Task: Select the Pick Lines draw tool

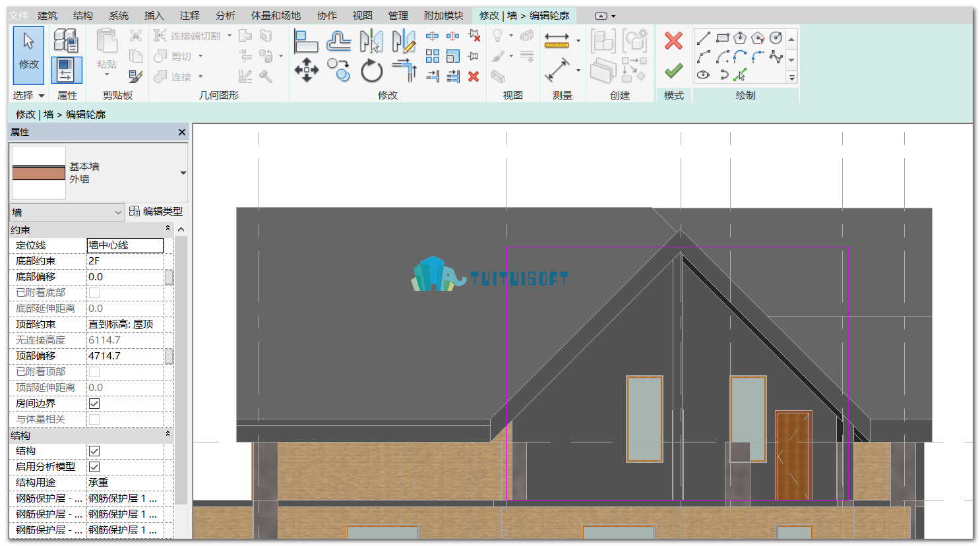Action: pyautogui.click(x=740, y=75)
